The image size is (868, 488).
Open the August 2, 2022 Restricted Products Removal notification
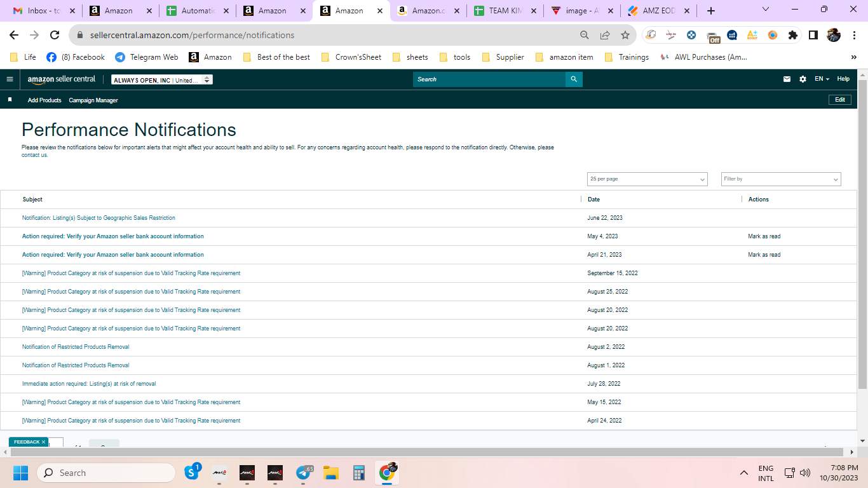(76, 347)
